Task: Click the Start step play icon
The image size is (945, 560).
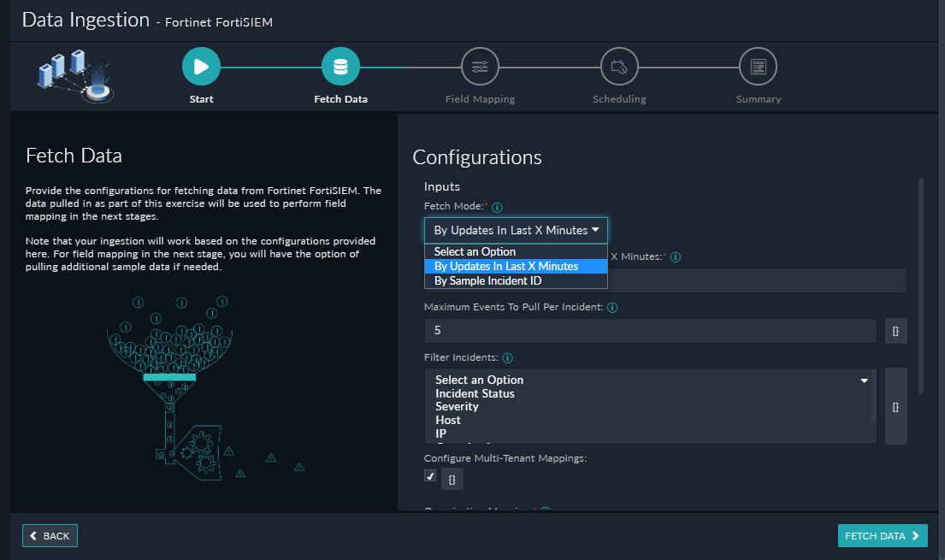Action: [x=201, y=67]
